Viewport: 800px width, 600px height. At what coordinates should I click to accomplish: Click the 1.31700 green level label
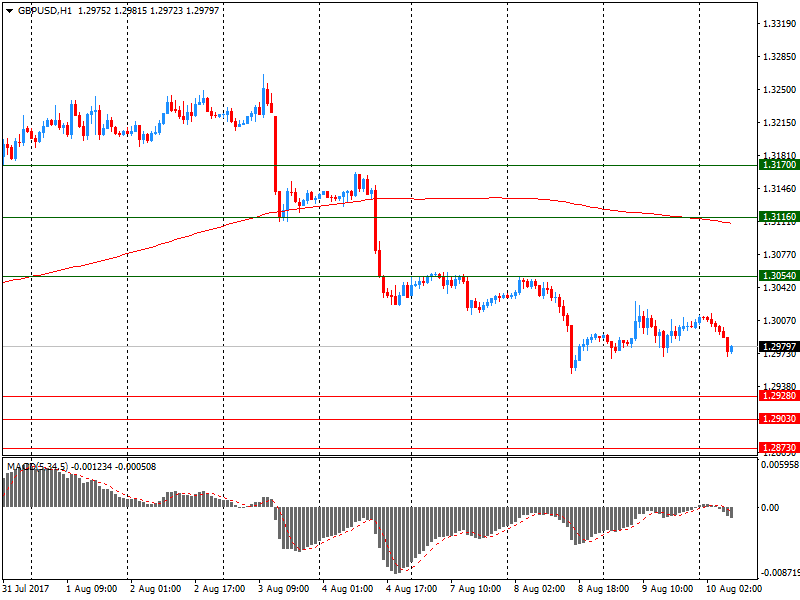tap(779, 165)
